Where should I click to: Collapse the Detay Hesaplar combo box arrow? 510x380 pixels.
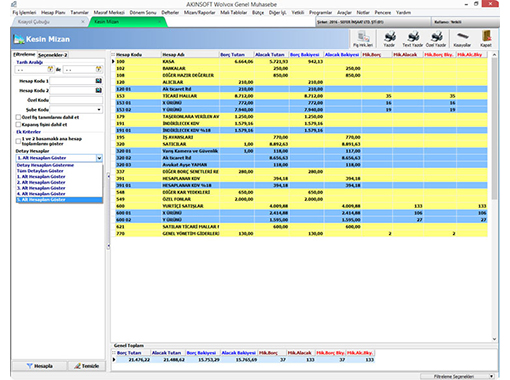click(99, 158)
